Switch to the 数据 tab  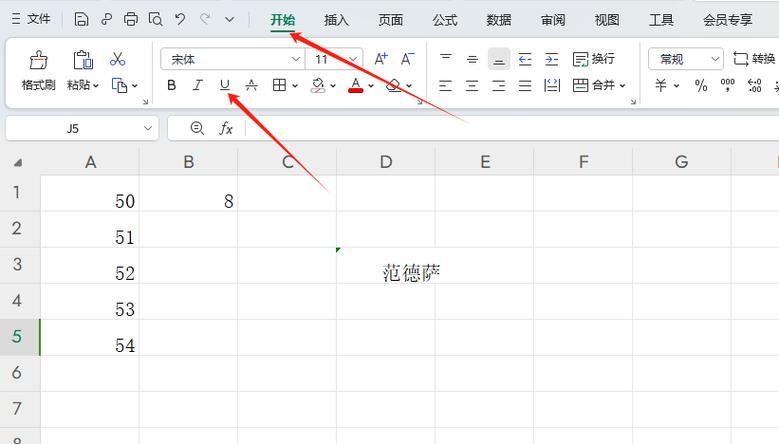click(x=499, y=20)
